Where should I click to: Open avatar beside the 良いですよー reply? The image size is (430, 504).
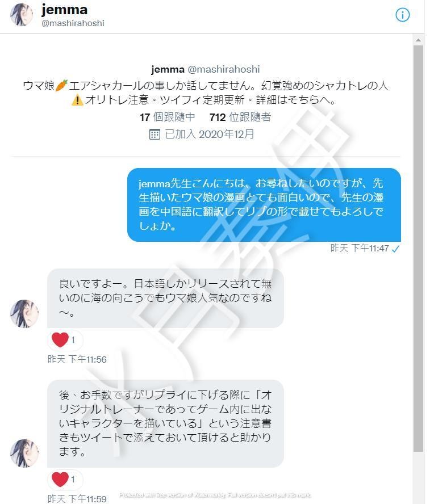[x=24, y=314]
